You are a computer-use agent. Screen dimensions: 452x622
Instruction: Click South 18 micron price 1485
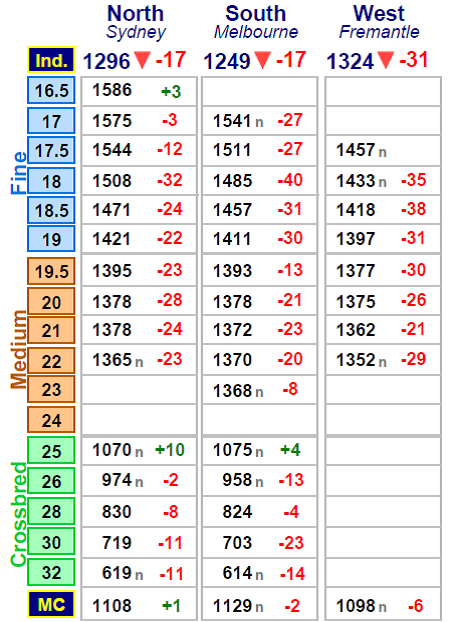(x=233, y=181)
